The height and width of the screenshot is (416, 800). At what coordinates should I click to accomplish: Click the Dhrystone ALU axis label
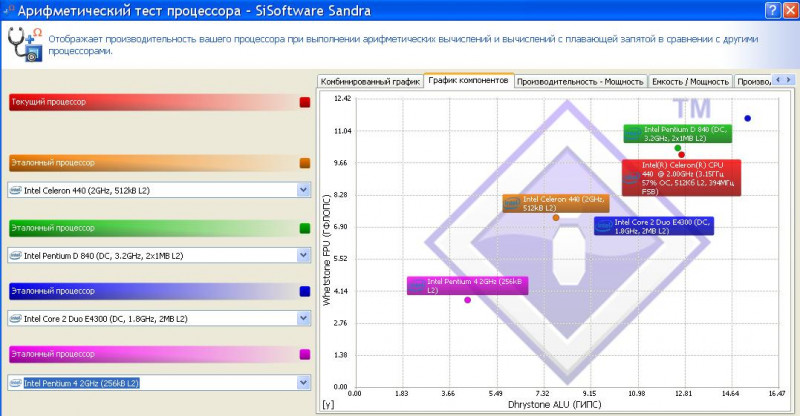click(x=555, y=405)
